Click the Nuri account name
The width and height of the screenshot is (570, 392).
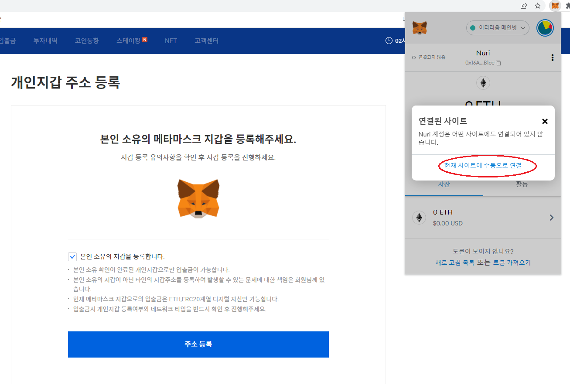pyautogui.click(x=483, y=53)
